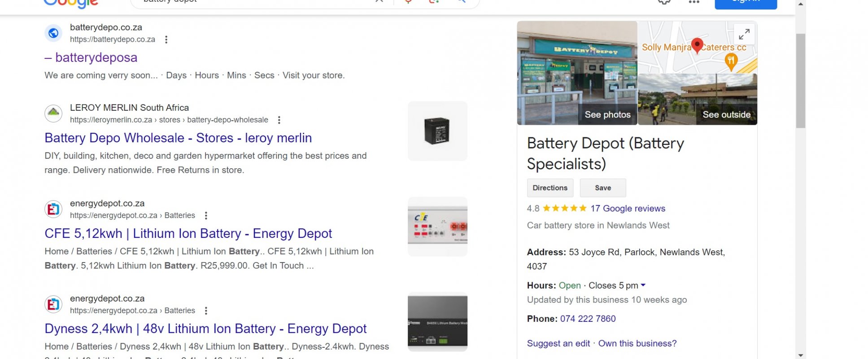Click the 'Car battery store in Newlands West' text
The width and height of the screenshot is (868, 359).
[x=598, y=225]
